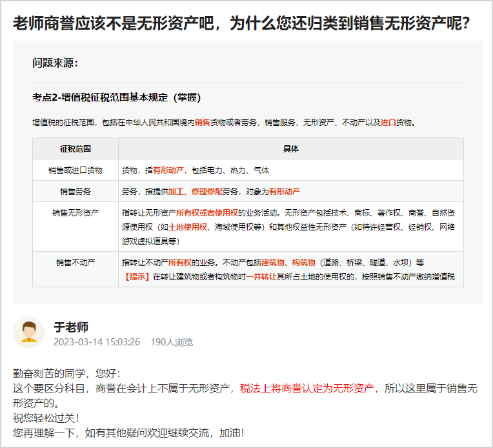
Task: Click the question title about 商誉
Action: pyautogui.click(x=241, y=23)
